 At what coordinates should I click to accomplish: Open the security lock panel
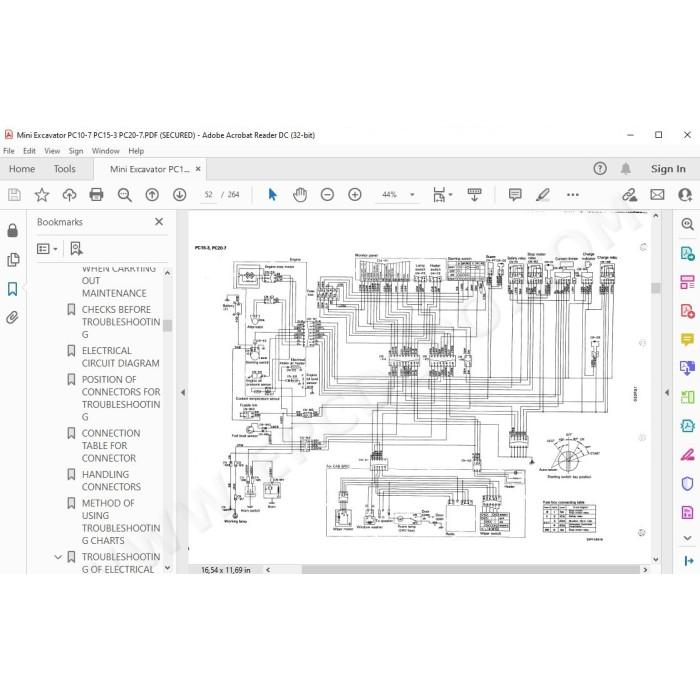point(12,230)
